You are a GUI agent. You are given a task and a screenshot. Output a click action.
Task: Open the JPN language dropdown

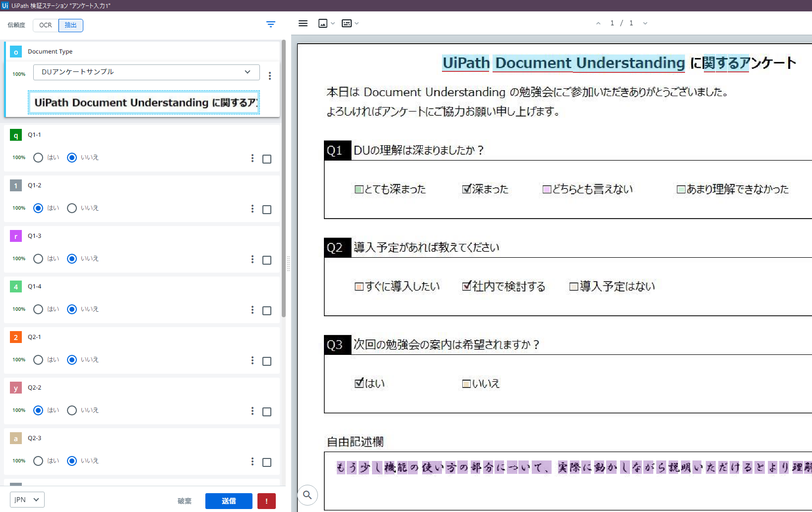coord(27,500)
